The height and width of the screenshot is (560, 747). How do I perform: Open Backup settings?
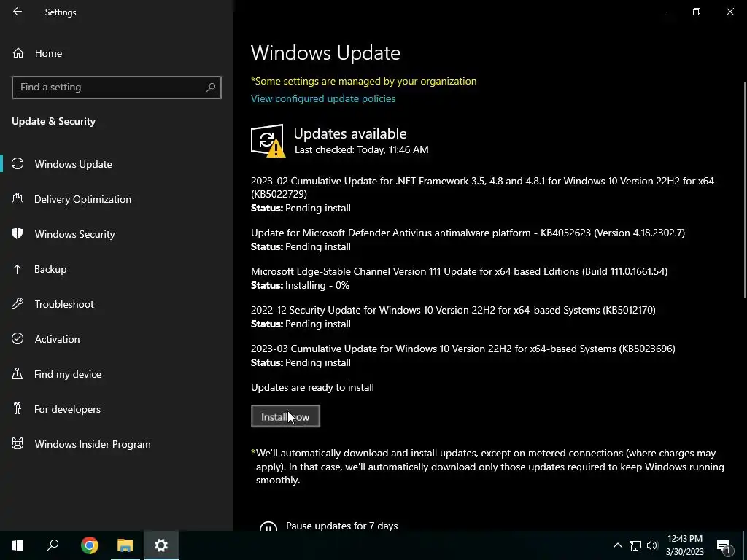[50, 269]
